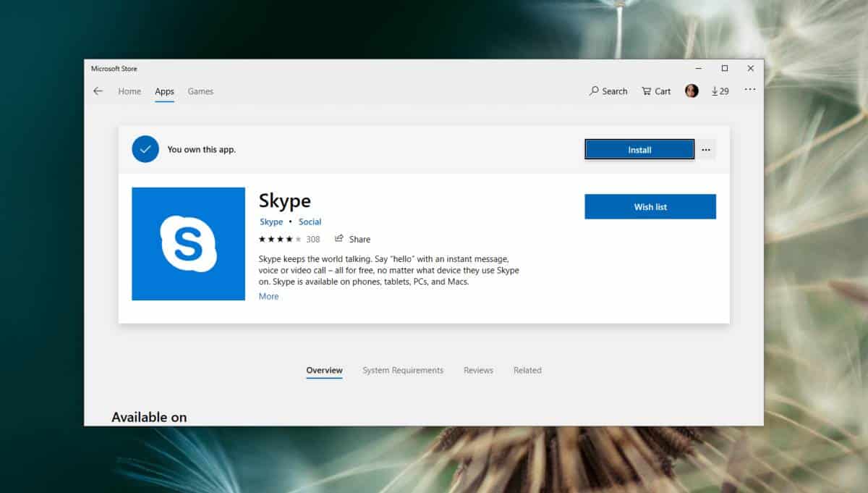Click the 'You own this app.' text
868x493 pixels.
click(202, 149)
